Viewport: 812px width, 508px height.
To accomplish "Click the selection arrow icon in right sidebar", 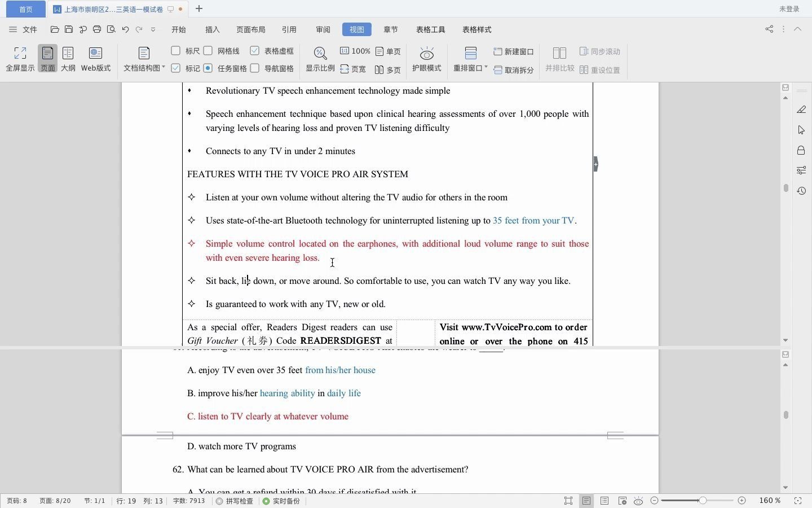I will [801, 130].
